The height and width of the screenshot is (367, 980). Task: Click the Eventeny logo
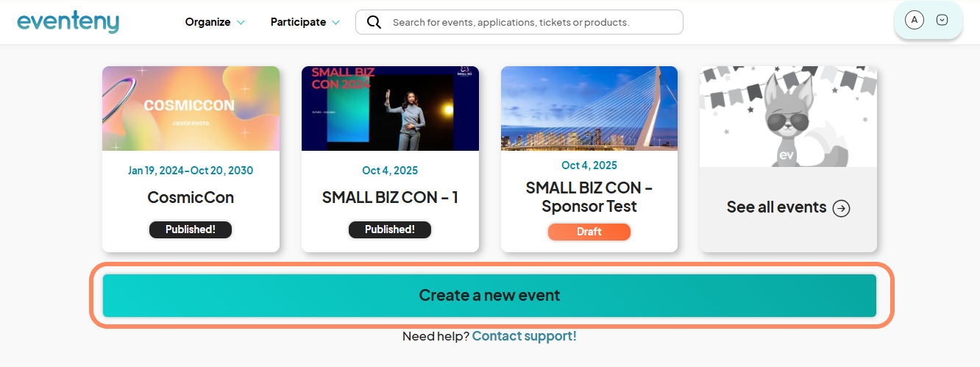click(x=68, y=22)
